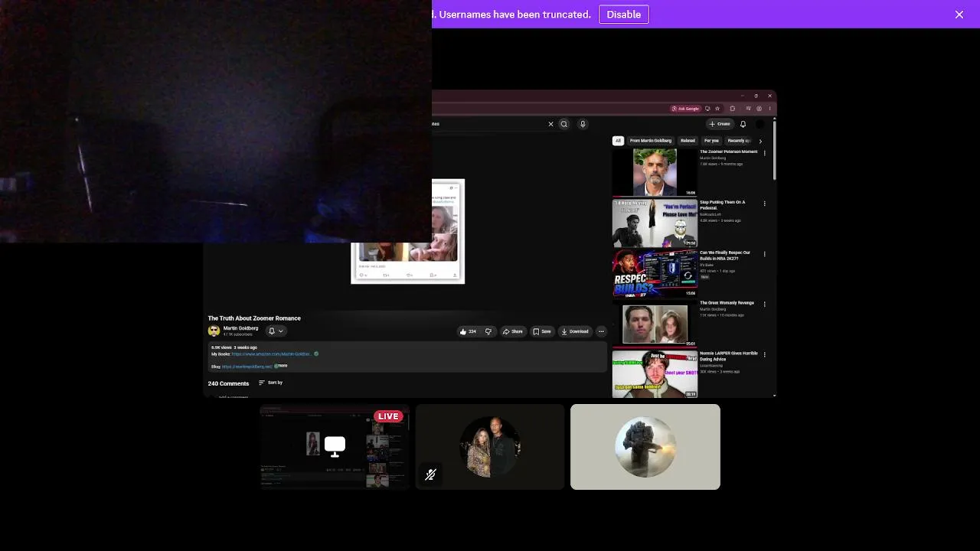
Task: Open the browser profile icon
Action: [759, 109]
